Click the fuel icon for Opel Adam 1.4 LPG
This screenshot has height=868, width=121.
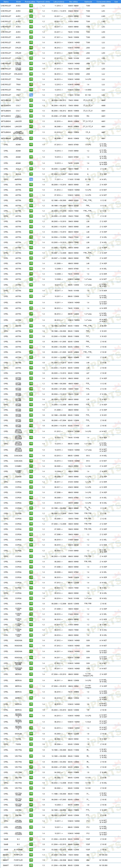[31, 145]
